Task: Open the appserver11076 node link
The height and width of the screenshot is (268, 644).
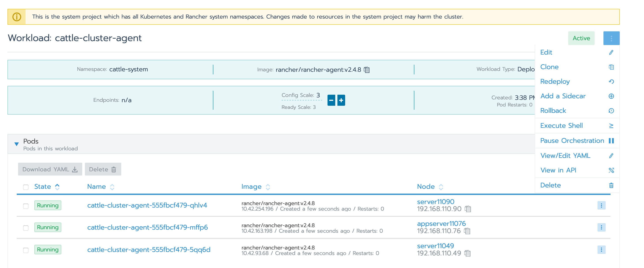Action: click(441, 223)
